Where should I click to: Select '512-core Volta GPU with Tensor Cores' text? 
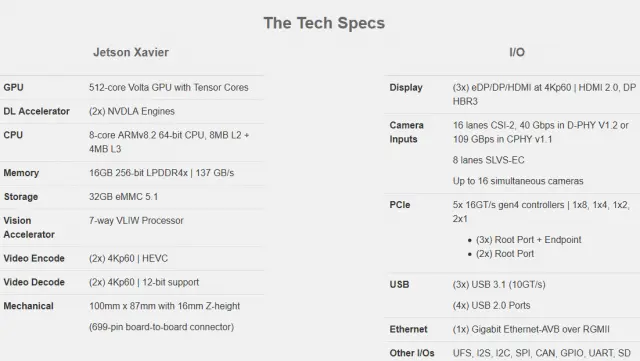169,87
